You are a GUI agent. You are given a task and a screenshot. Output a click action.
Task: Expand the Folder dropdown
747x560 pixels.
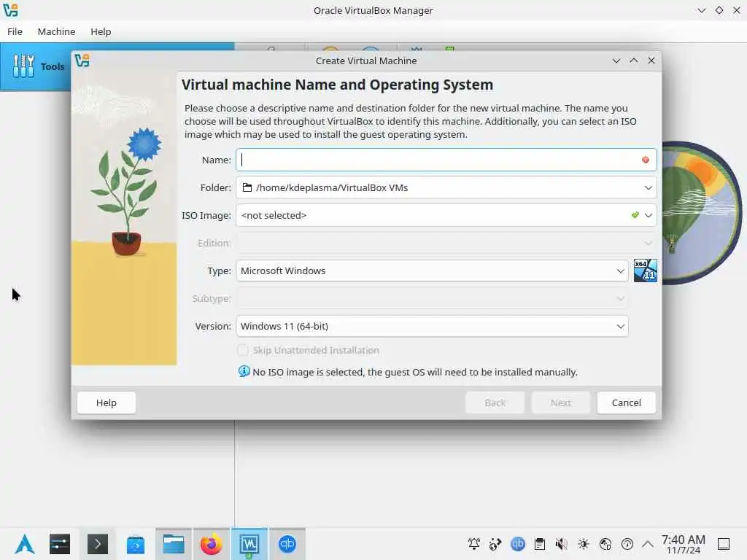click(x=648, y=187)
